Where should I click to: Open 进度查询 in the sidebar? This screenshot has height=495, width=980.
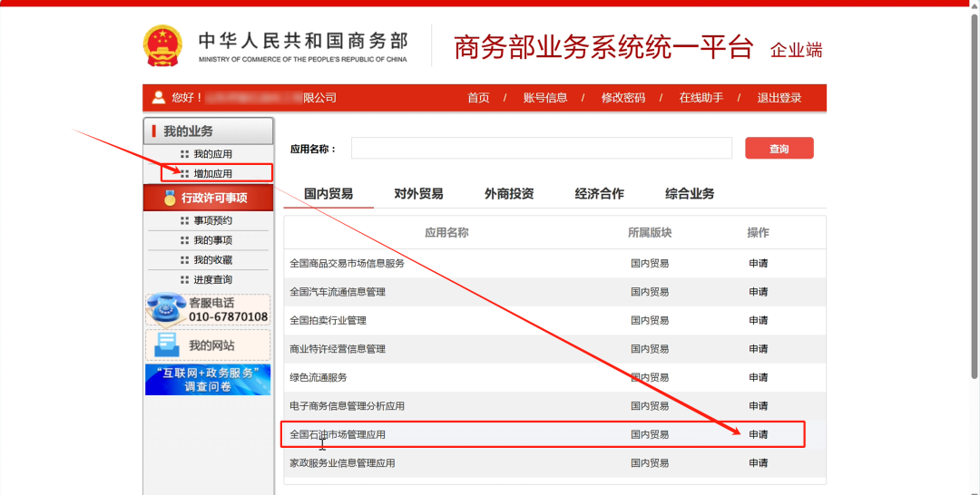click(212, 279)
